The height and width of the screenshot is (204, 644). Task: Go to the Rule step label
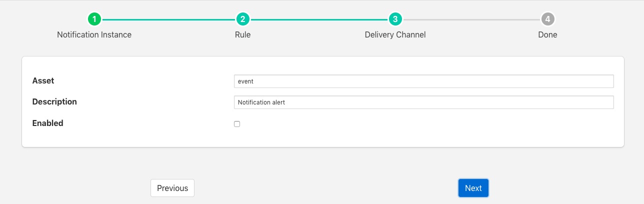coord(242,35)
